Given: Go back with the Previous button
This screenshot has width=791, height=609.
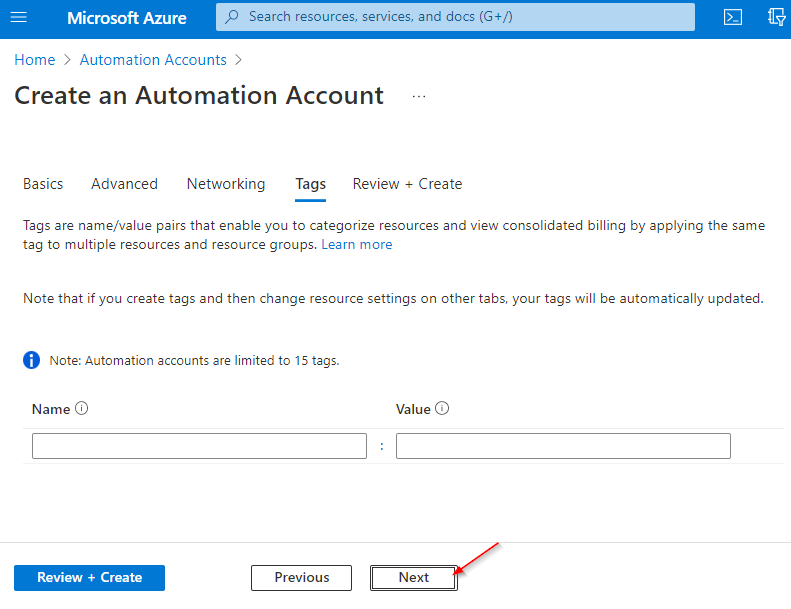Looking at the screenshot, I should click(302, 578).
